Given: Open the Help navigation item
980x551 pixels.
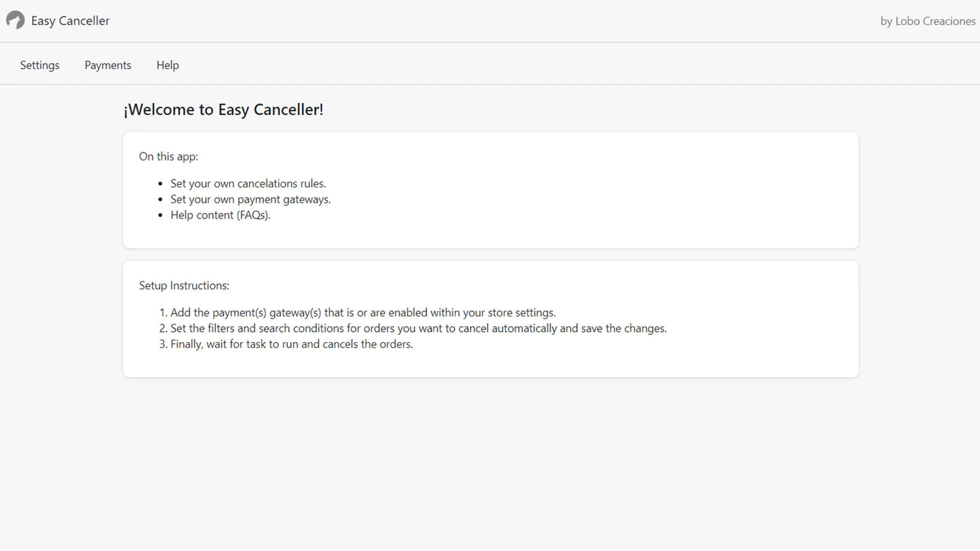Looking at the screenshot, I should pos(167,64).
